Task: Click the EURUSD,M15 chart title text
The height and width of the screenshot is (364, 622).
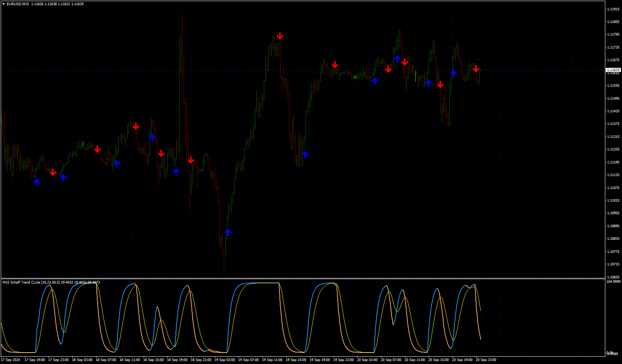Action: click(18, 4)
